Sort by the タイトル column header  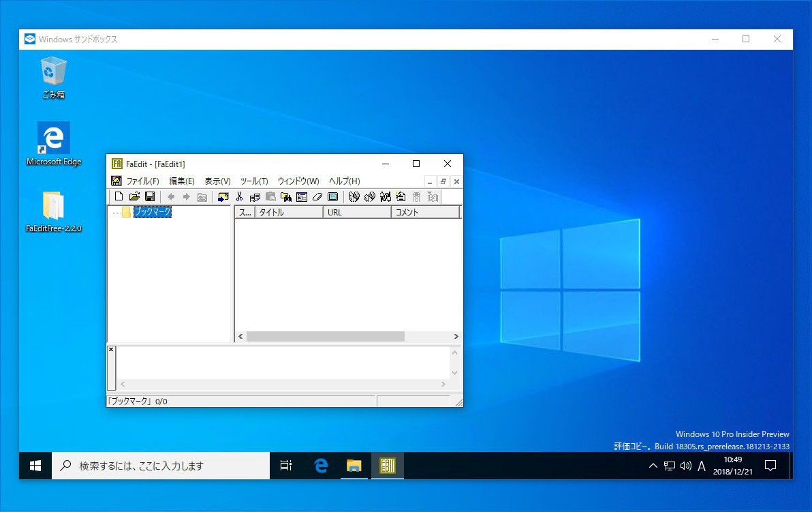point(289,213)
